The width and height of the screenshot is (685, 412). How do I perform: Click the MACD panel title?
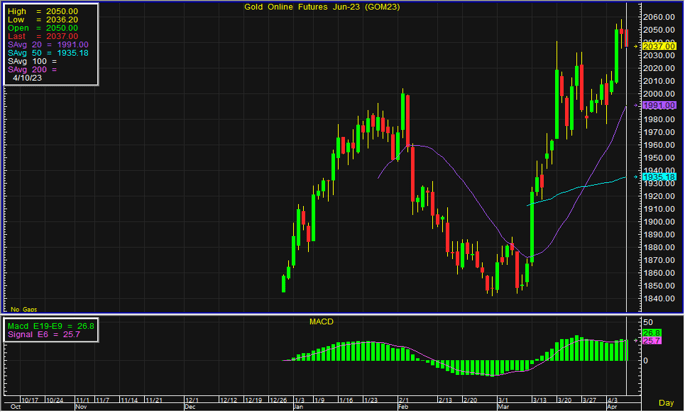click(x=319, y=320)
